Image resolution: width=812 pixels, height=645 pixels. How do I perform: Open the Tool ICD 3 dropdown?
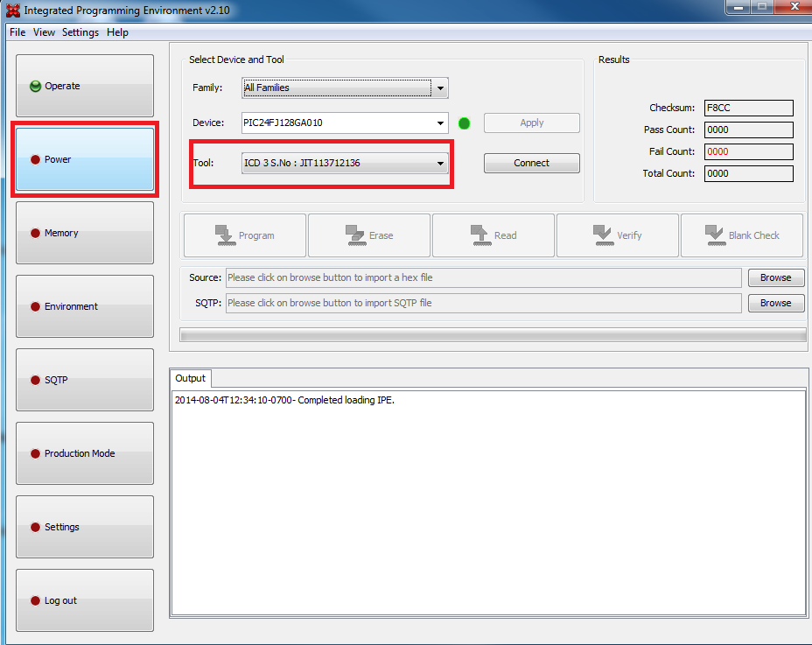point(440,163)
